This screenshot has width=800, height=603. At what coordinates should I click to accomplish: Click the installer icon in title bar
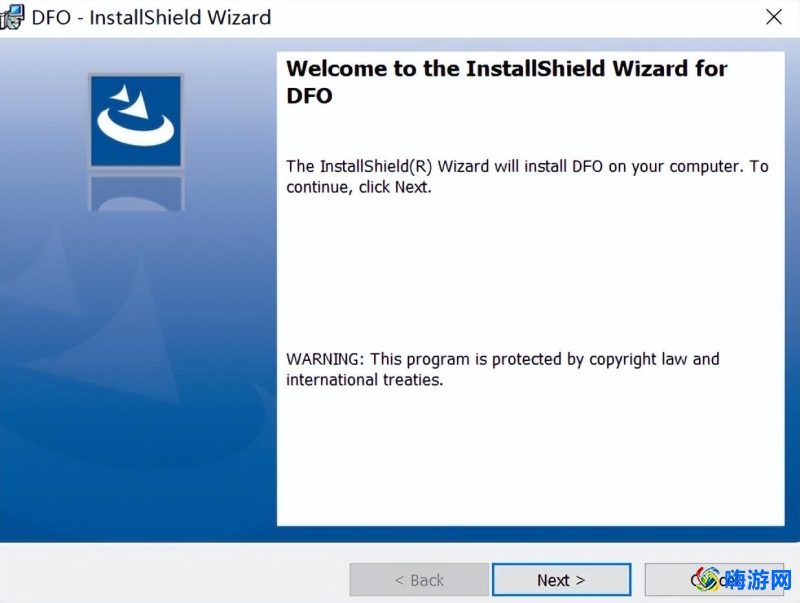pyautogui.click(x=12, y=17)
